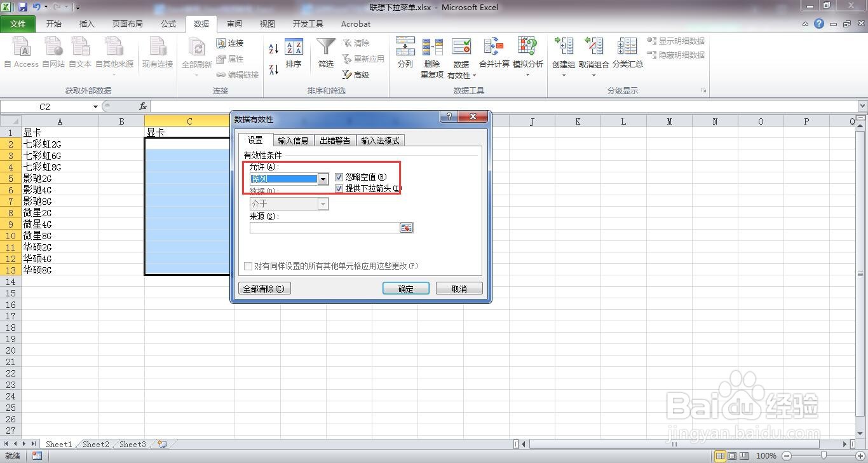This screenshot has width=868, height=463.
Task: Toggle 忽略空值 checkbox
Action: point(339,177)
